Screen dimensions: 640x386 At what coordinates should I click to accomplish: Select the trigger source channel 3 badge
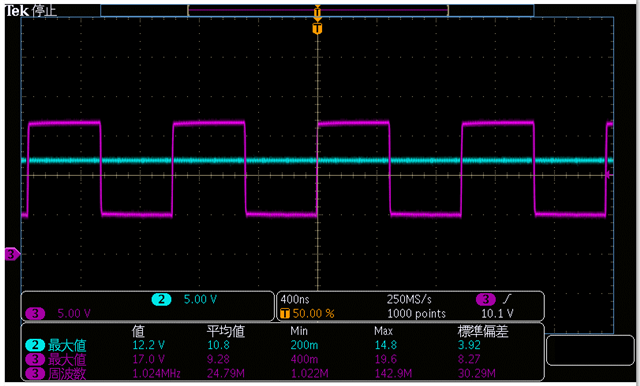pyautogui.click(x=486, y=299)
